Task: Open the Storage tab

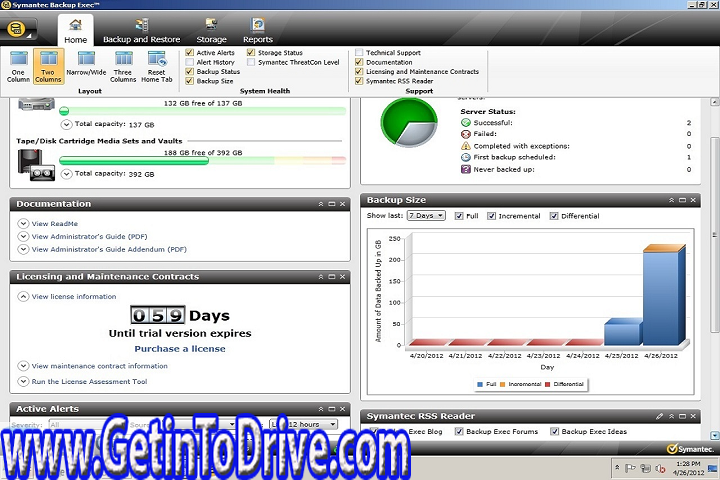Action: pos(212,31)
